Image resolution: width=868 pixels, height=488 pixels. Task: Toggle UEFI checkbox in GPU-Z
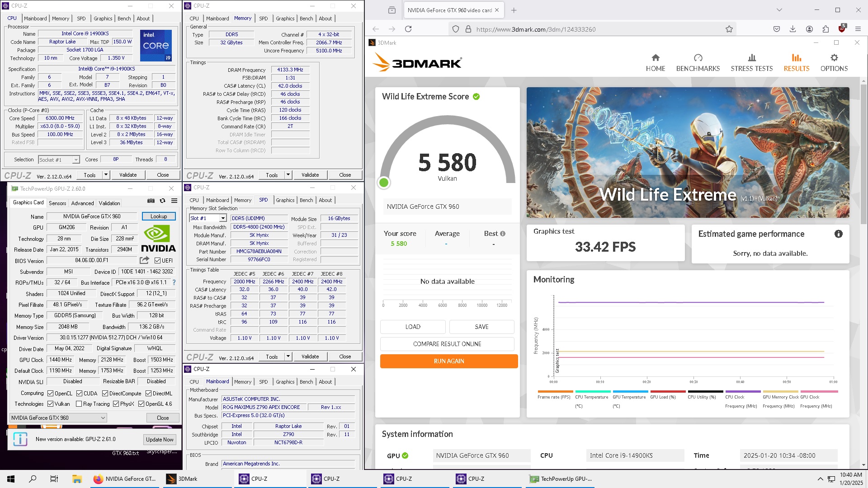tap(157, 261)
